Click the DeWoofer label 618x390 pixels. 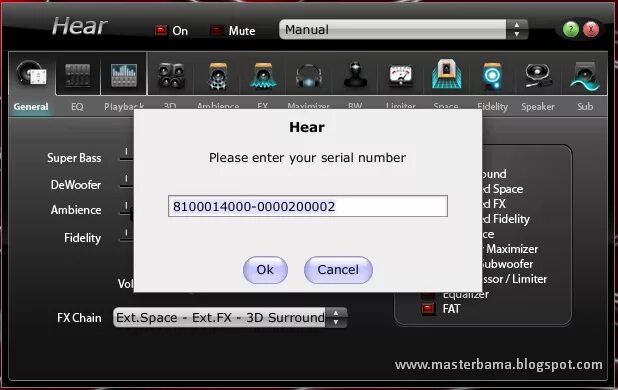coord(76,185)
